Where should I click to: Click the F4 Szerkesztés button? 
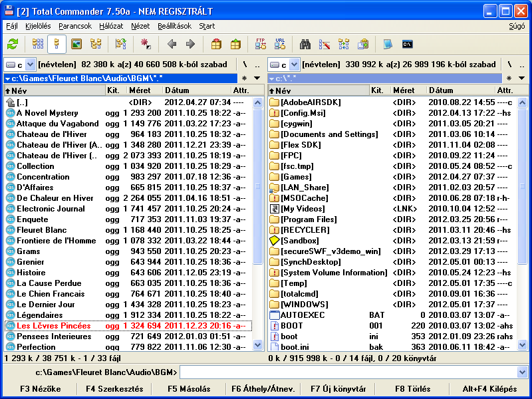[x=114, y=389]
